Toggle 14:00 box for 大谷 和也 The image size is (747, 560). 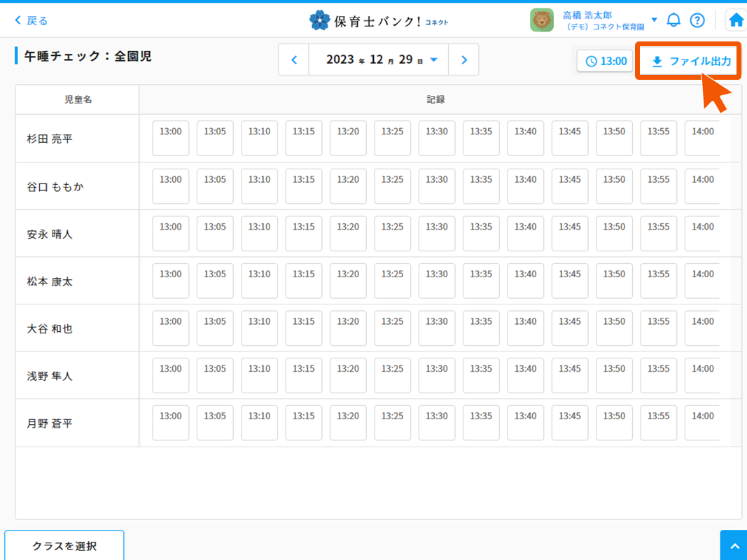click(702, 328)
